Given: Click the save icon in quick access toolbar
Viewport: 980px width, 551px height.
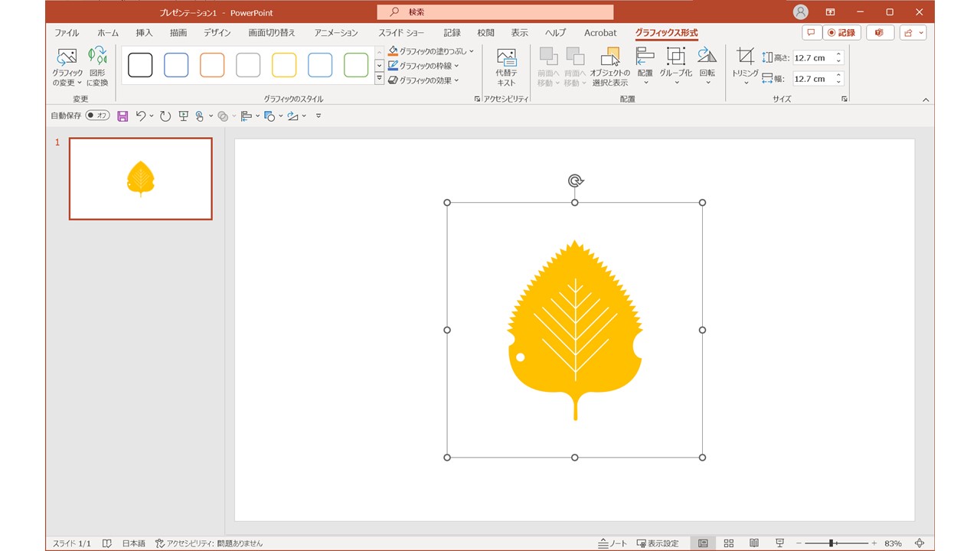Looking at the screenshot, I should point(122,116).
